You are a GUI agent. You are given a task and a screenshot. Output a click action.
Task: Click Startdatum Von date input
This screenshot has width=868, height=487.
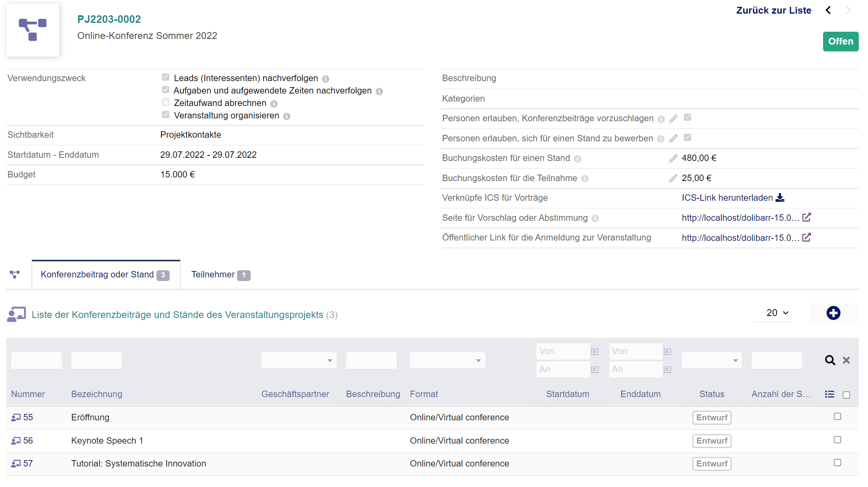click(x=563, y=351)
